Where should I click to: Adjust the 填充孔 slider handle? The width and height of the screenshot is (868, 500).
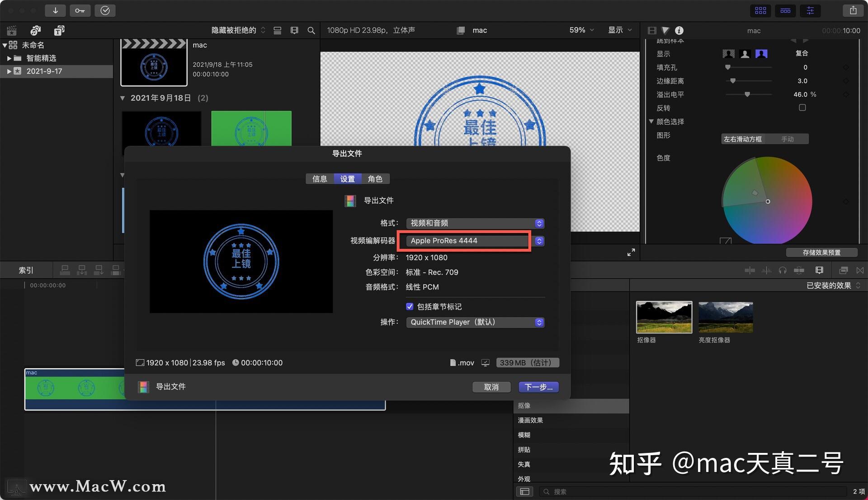pos(728,67)
